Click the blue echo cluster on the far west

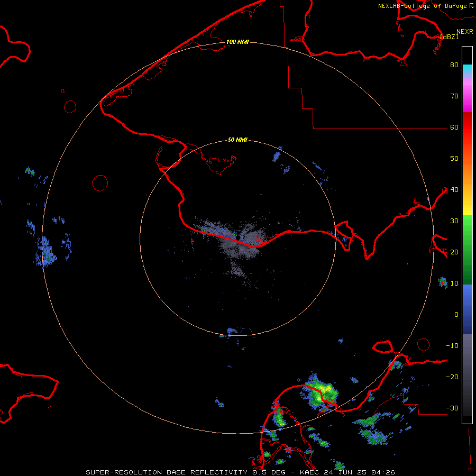[x=45, y=253]
